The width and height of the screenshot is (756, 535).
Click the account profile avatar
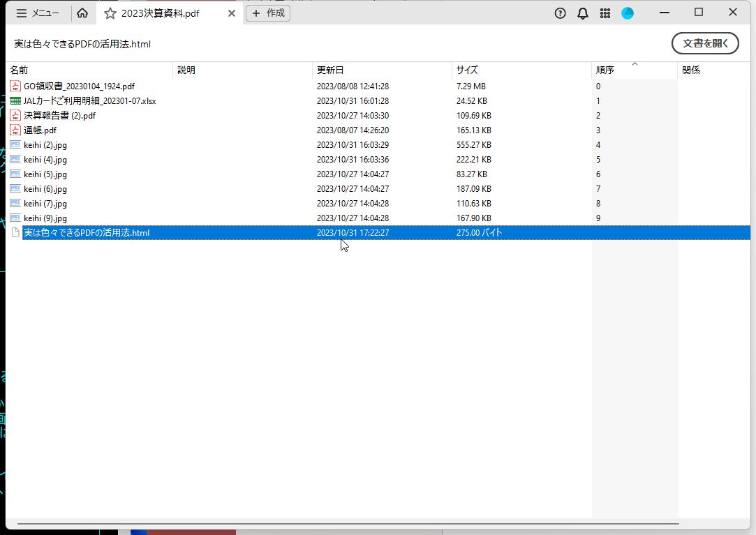click(628, 13)
